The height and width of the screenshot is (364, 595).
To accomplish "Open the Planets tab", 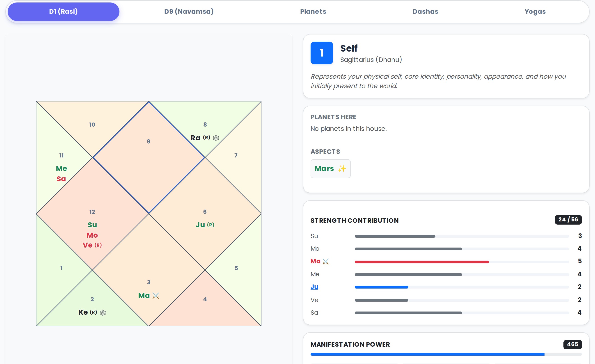I will (313, 11).
